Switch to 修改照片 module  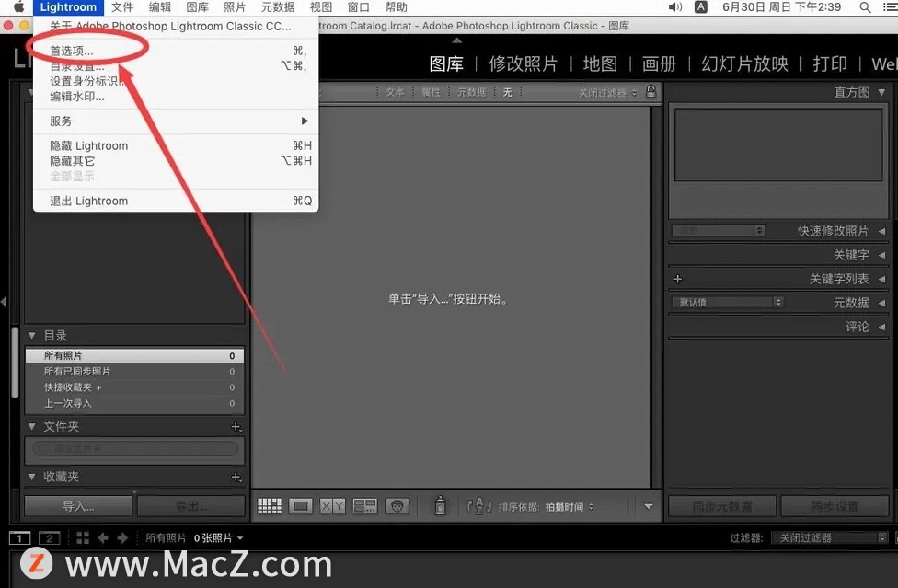(x=523, y=63)
